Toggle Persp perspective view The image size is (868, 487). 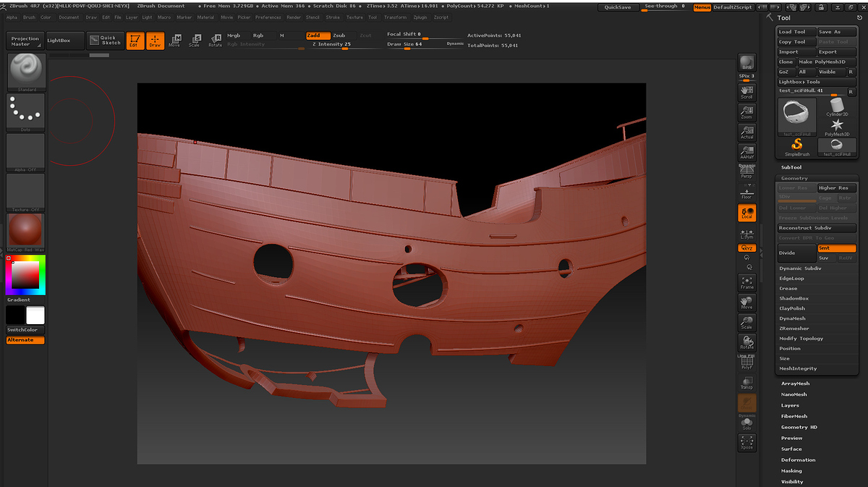click(x=746, y=171)
